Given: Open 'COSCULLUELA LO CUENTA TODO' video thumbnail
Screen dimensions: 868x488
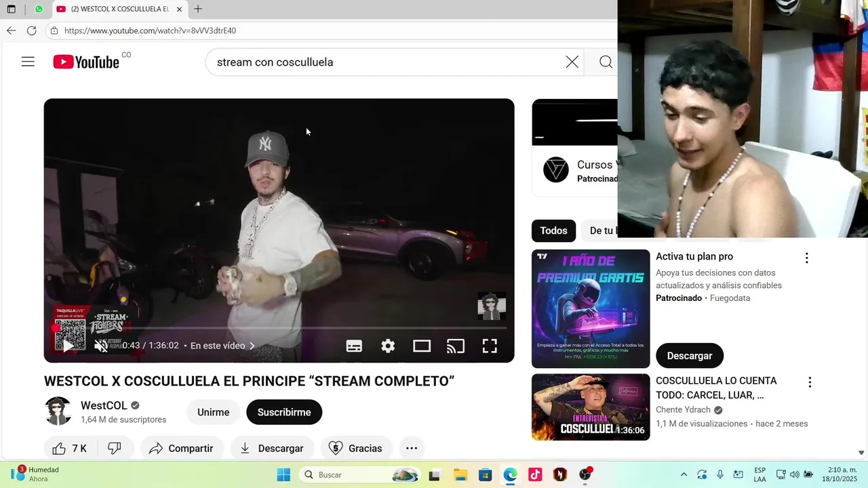Looking at the screenshot, I should (x=591, y=407).
